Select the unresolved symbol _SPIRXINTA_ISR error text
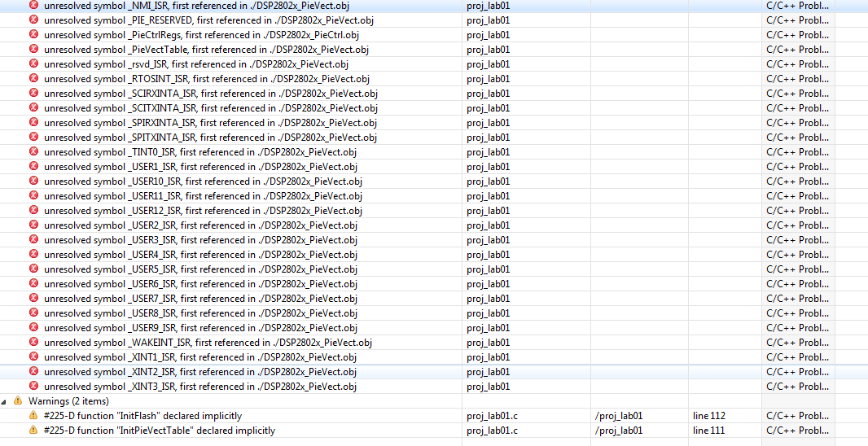Image resolution: width=868 pixels, height=446 pixels. click(x=210, y=123)
